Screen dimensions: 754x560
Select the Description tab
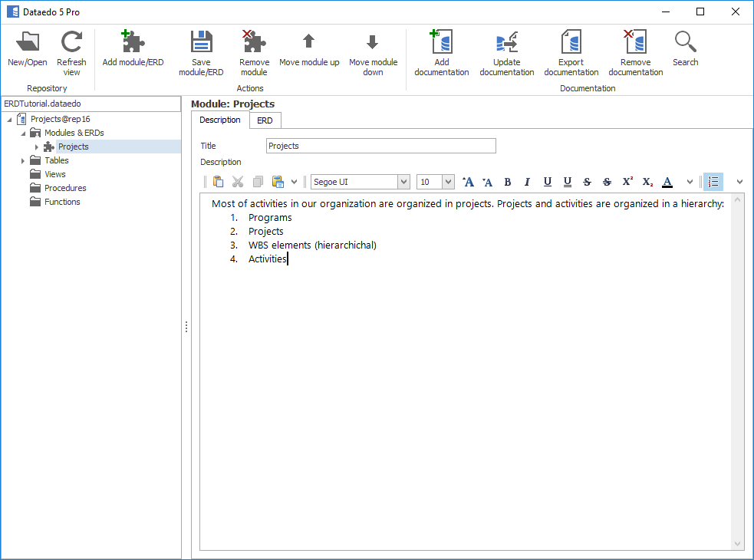(220, 120)
